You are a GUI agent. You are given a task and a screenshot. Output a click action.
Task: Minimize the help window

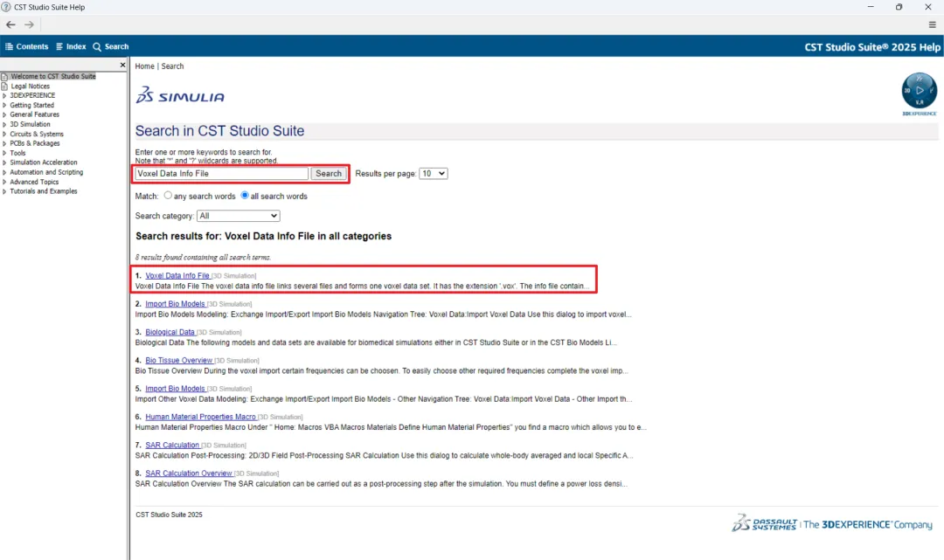tap(871, 7)
